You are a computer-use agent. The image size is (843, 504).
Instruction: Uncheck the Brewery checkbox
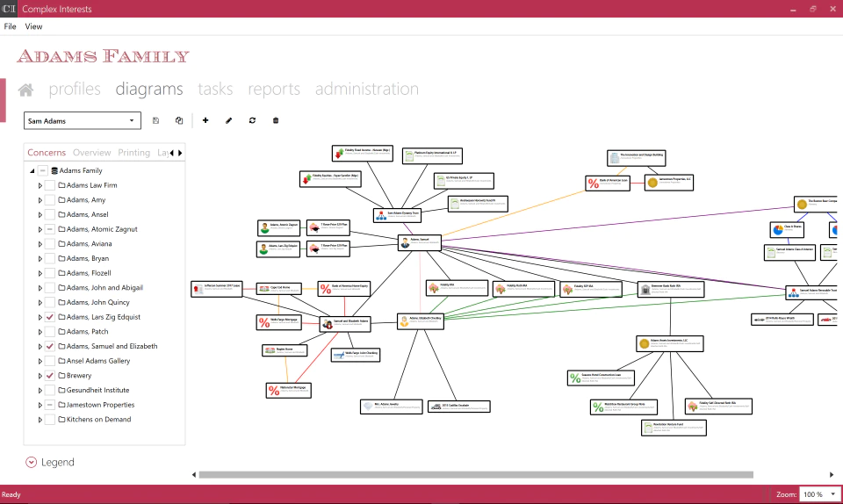[49, 376]
